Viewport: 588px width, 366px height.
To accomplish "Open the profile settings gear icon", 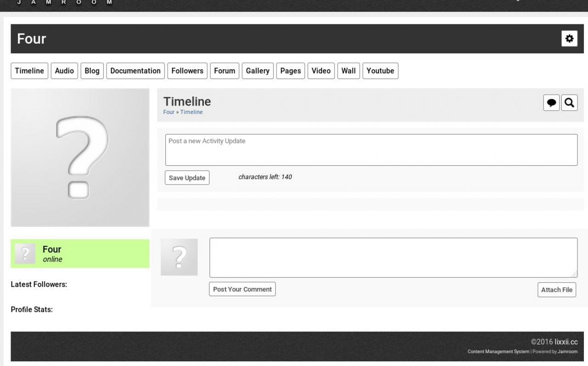I will click(x=569, y=39).
